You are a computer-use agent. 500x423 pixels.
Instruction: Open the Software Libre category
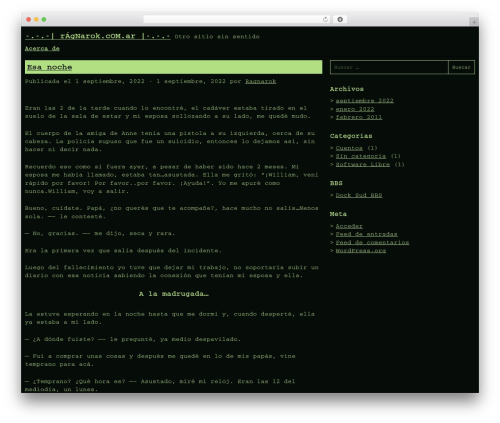363,165
